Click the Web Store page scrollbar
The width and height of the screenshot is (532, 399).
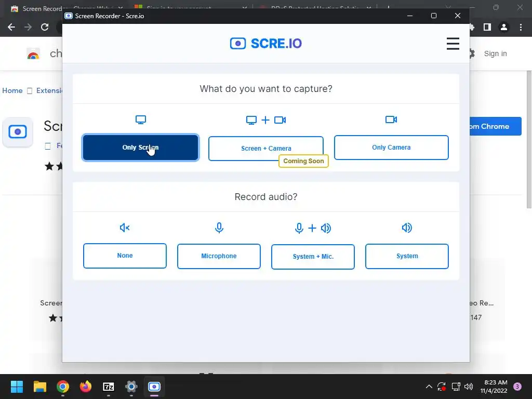pyautogui.click(x=529, y=139)
